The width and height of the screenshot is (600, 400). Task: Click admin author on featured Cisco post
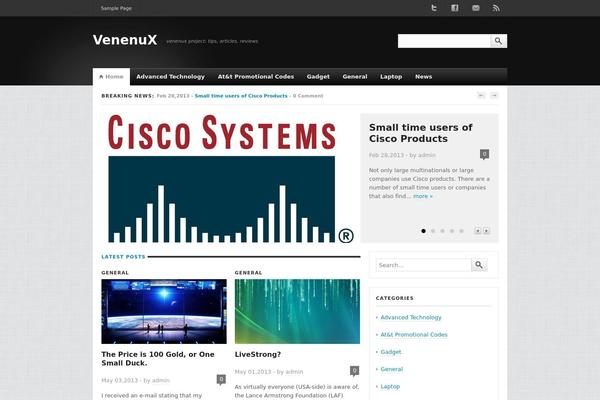(x=427, y=155)
